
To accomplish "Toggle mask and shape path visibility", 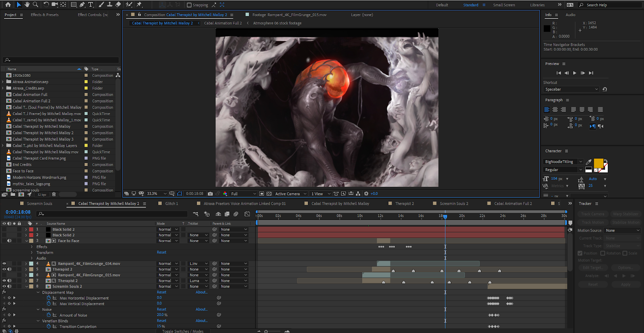I will pos(180,194).
